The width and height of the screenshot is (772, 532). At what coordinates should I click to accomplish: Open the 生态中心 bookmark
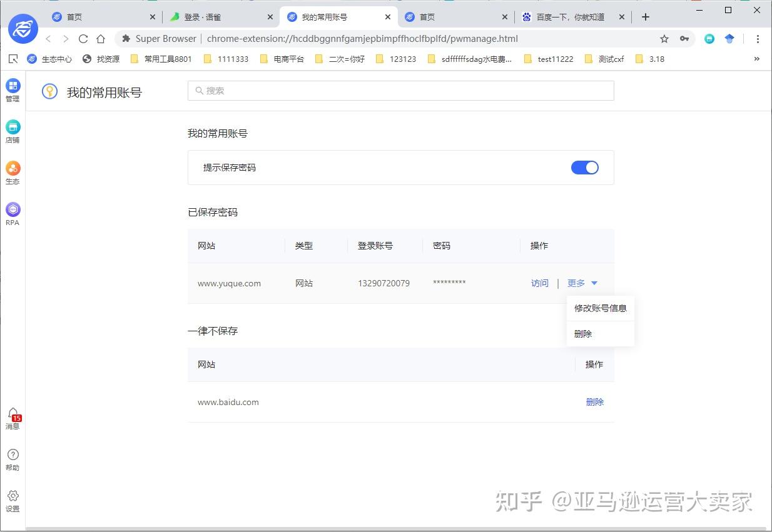pos(49,59)
